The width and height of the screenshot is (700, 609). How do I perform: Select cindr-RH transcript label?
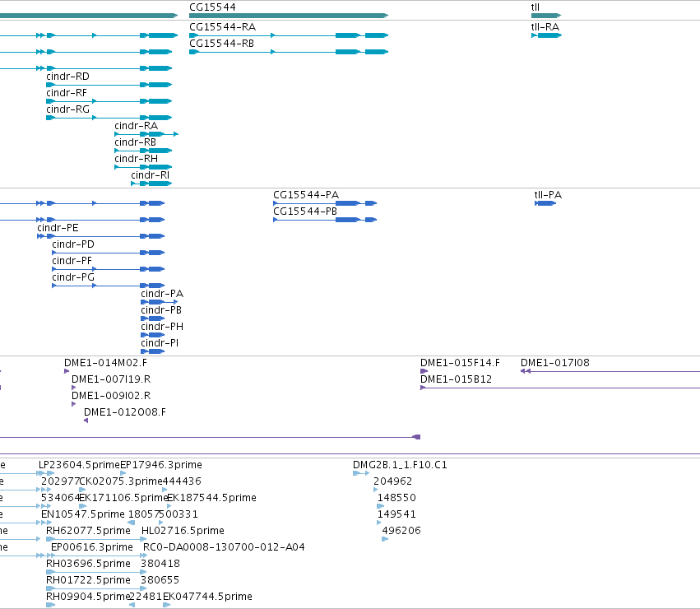pos(137,159)
